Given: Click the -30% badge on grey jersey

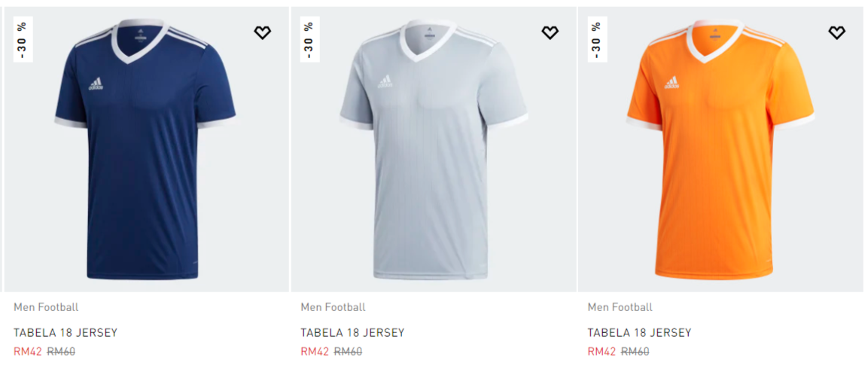Looking at the screenshot, I should (x=309, y=39).
